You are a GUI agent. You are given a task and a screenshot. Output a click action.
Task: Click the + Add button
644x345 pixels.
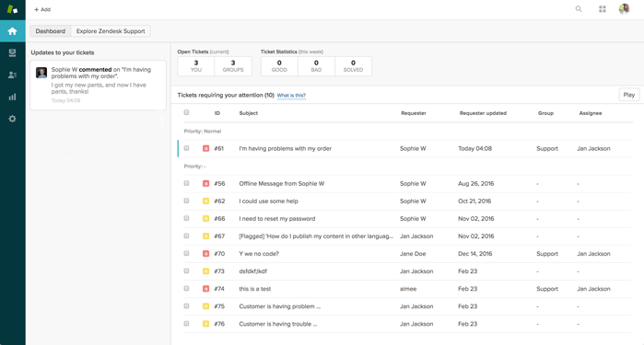(x=42, y=9)
